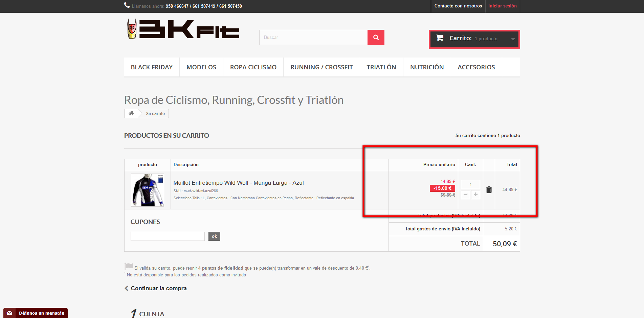This screenshot has width=644, height=318.
Task: Click the envelope icon of the message widget
Action: point(9,313)
